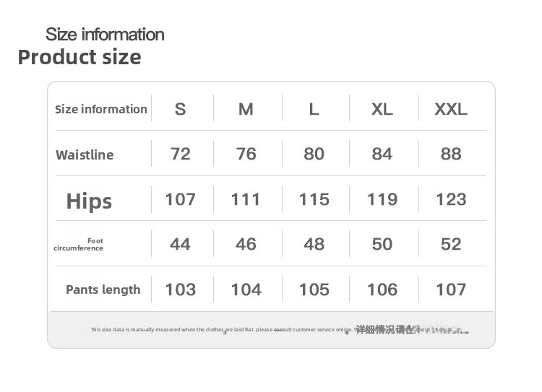This screenshot has height=392, width=542.
Task: Select the XXL size column header
Action: pyautogui.click(x=451, y=109)
